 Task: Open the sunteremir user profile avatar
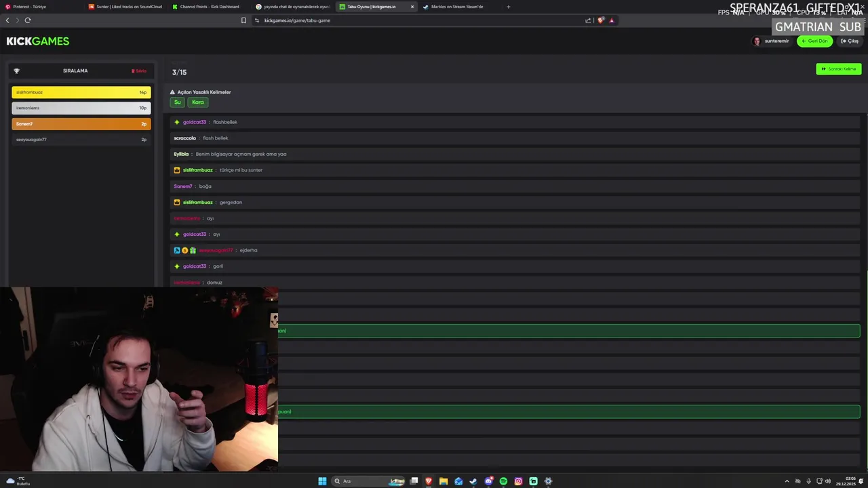(x=757, y=41)
